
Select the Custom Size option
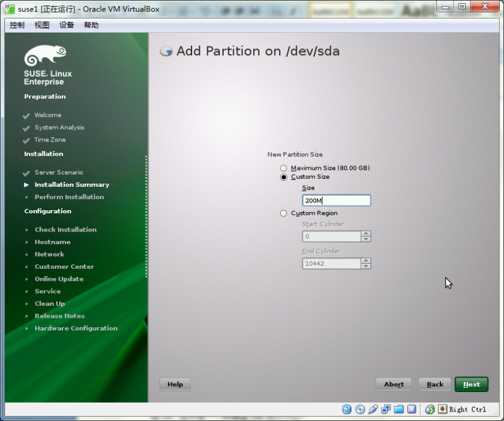[283, 177]
